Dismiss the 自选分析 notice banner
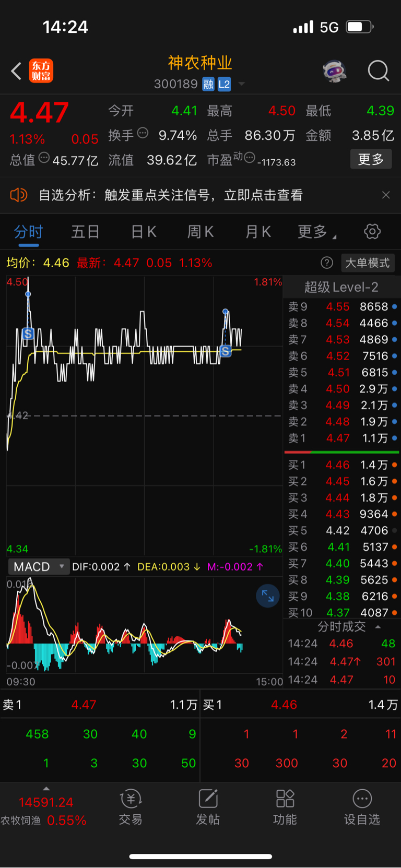This screenshot has width=401, height=868. point(386,195)
